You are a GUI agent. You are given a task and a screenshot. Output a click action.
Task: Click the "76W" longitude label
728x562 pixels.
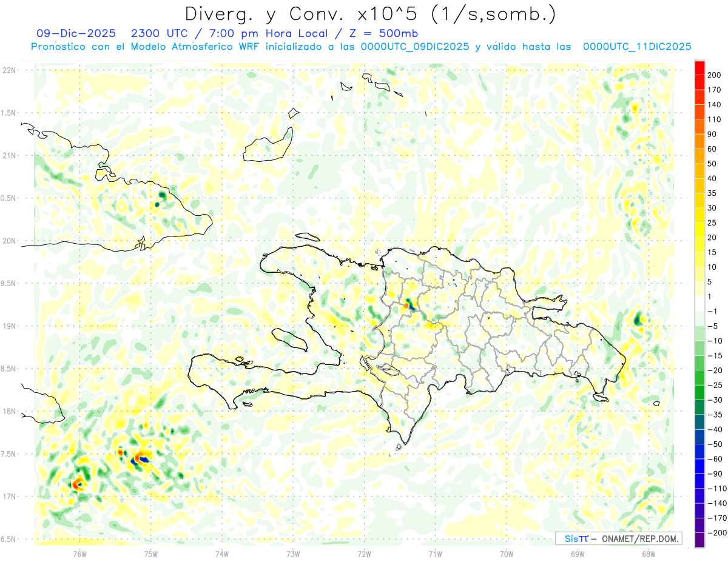(79, 554)
